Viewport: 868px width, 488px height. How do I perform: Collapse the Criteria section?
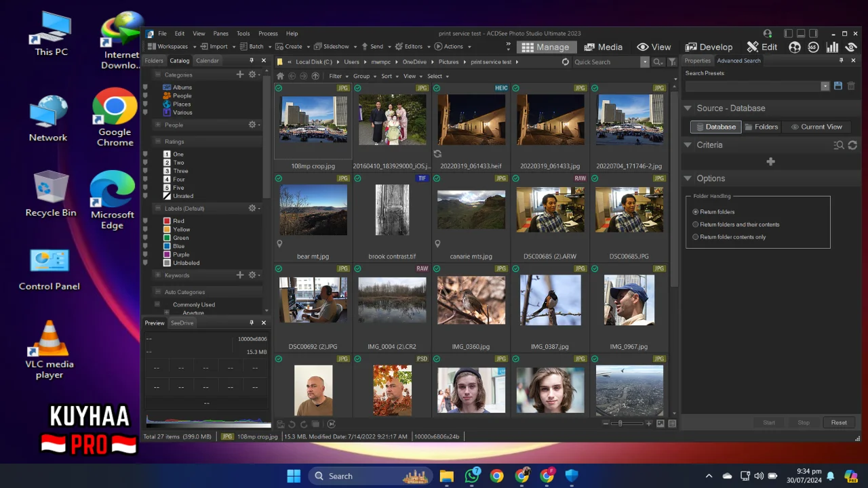tap(688, 145)
